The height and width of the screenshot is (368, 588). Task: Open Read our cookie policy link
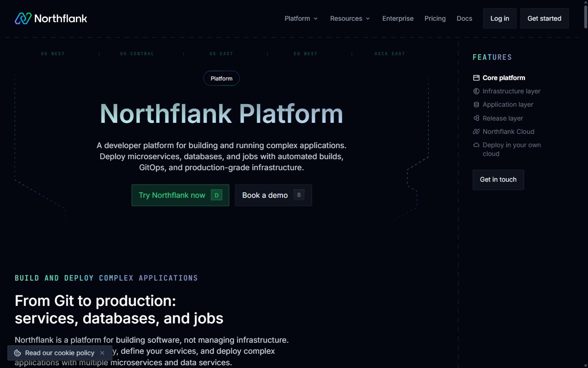tap(60, 353)
